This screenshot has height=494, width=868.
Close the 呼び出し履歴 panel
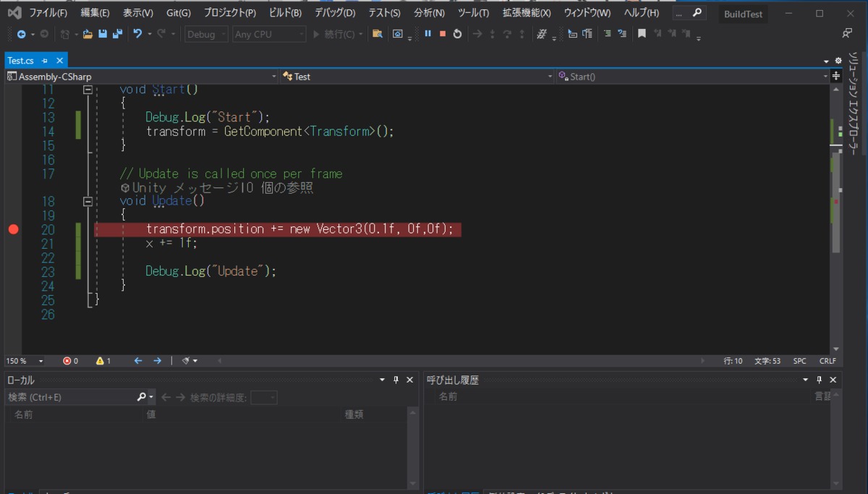(833, 380)
